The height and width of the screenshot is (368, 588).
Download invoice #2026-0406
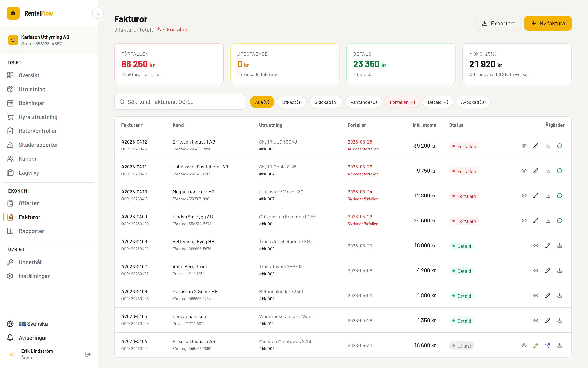pyautogui.click(x=560, y=295)
